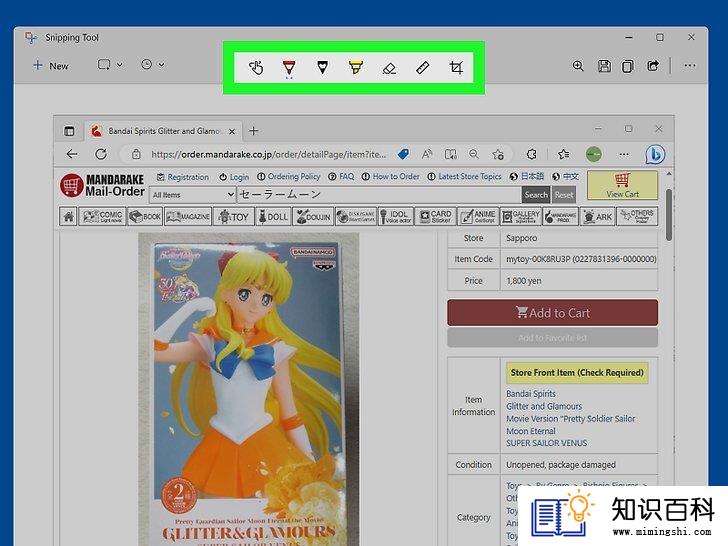728x546 pixels.
Task: Click the green profile avatar
Action: pyautogui.click(x=594, y=154)
